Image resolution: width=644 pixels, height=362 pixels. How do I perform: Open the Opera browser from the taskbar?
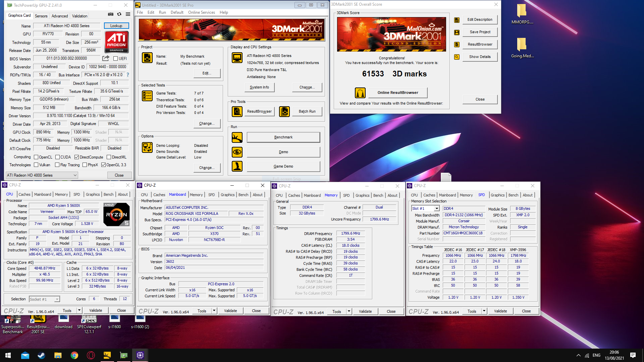point(91,355)
